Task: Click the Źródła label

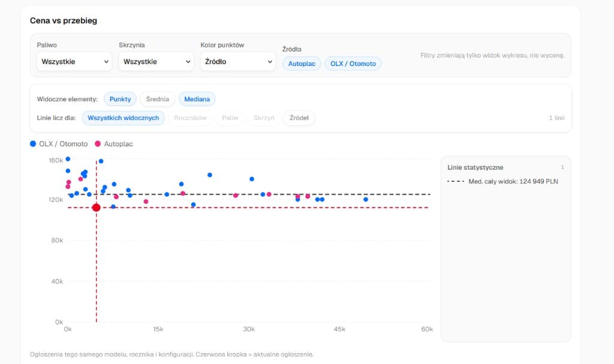Action: [x=292, y=49]
